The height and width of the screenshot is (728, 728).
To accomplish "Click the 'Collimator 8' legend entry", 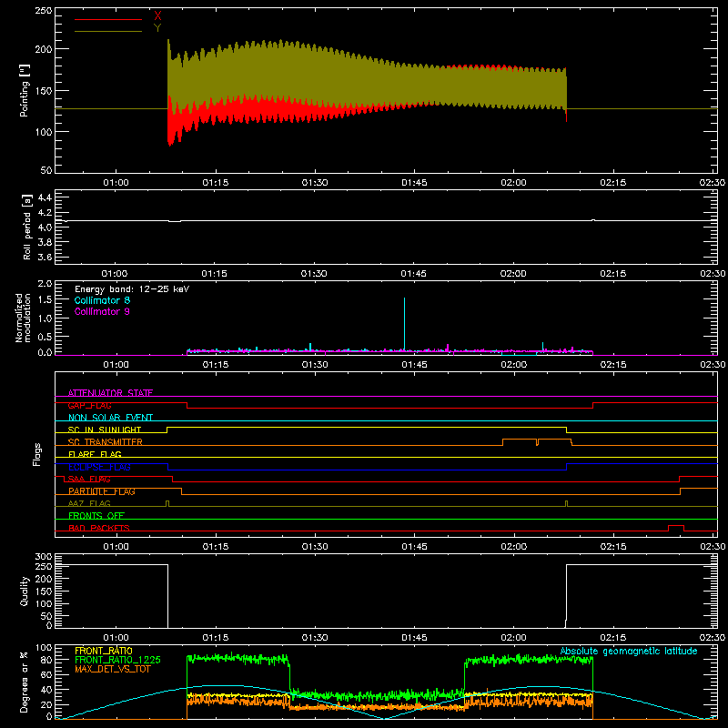I will click(102, 300).
